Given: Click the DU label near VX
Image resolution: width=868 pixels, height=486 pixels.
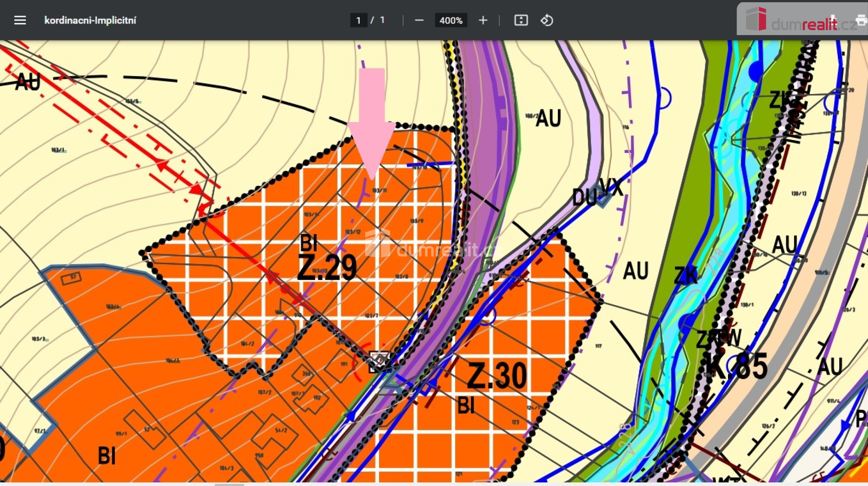Looking at the screenshot, I should tap(584, 197).
